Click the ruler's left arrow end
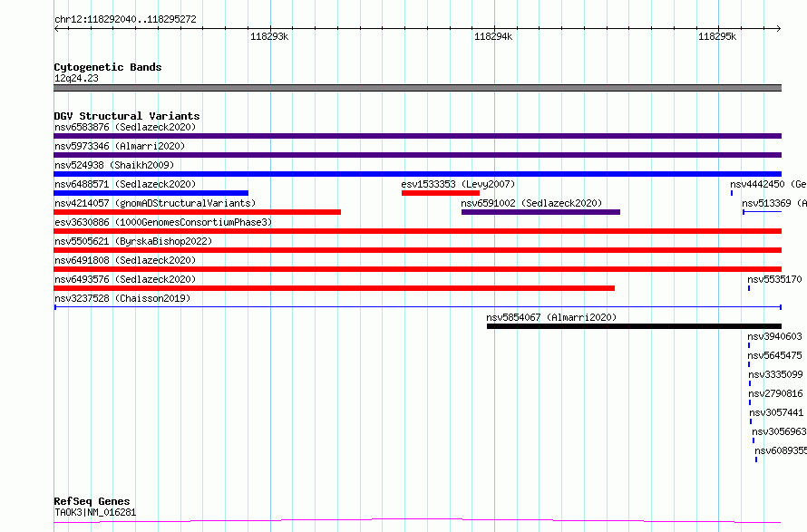The width and height of the screenshot is (807, 532). click(x=56, y=29)
